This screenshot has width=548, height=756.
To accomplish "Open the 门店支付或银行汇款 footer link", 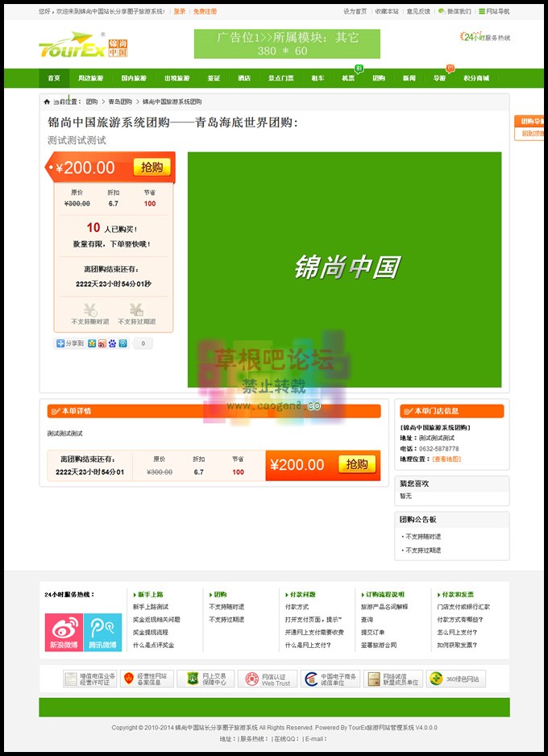I will pyautogui.click(x=463, y=607).
